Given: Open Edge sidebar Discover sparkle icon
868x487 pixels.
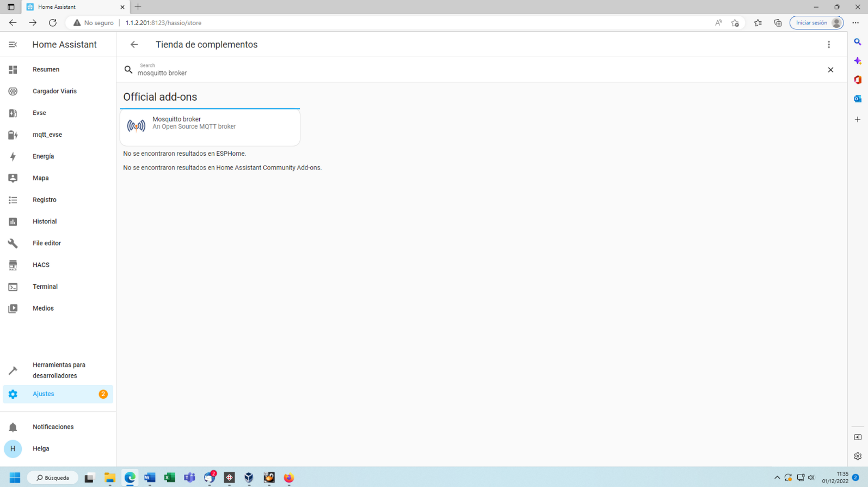Looking at the screenshot, I should [858, 61].
